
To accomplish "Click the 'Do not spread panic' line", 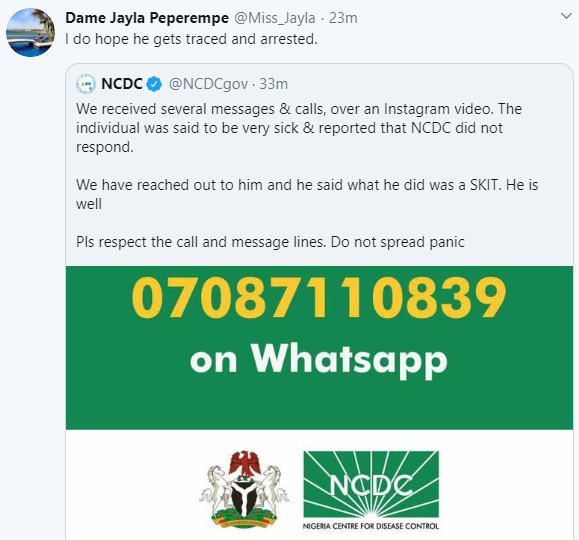I will (398, 242).
